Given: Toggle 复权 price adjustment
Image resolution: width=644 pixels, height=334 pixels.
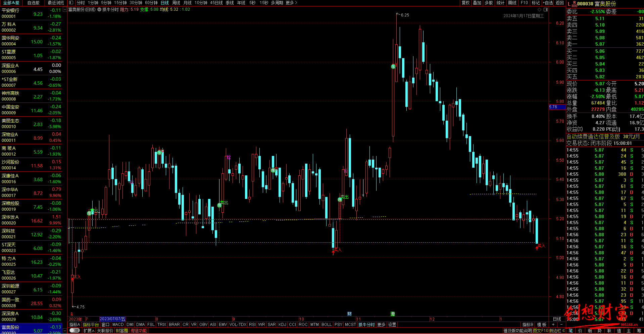Looking at the screenshot, I should (x=465, y=3).
